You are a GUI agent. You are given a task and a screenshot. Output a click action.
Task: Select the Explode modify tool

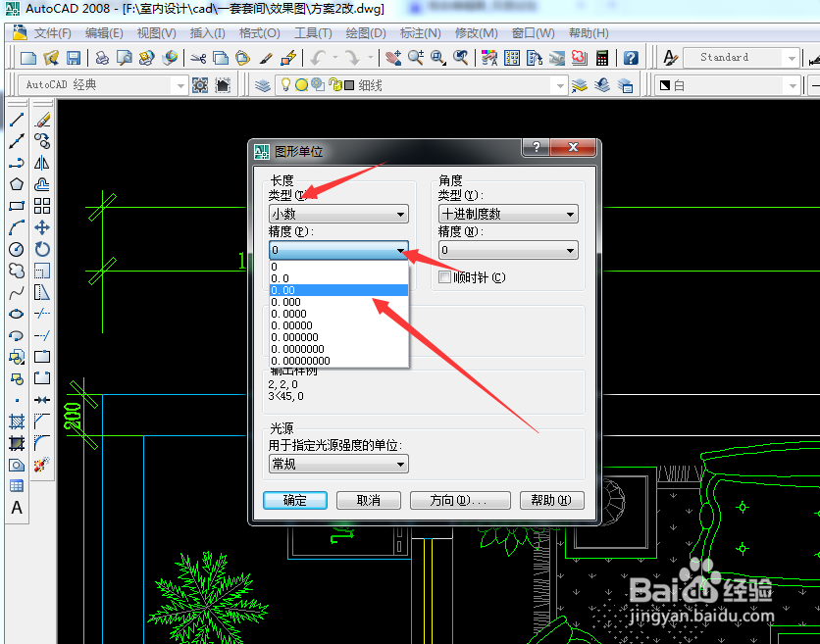pos(42,465)
